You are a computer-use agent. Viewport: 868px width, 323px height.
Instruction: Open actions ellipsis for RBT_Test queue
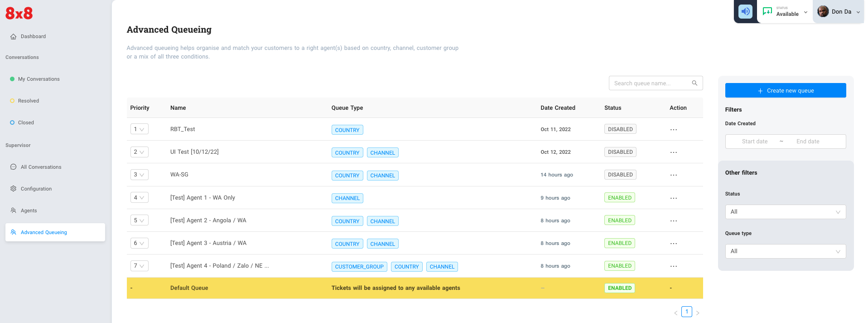point(674,130)
